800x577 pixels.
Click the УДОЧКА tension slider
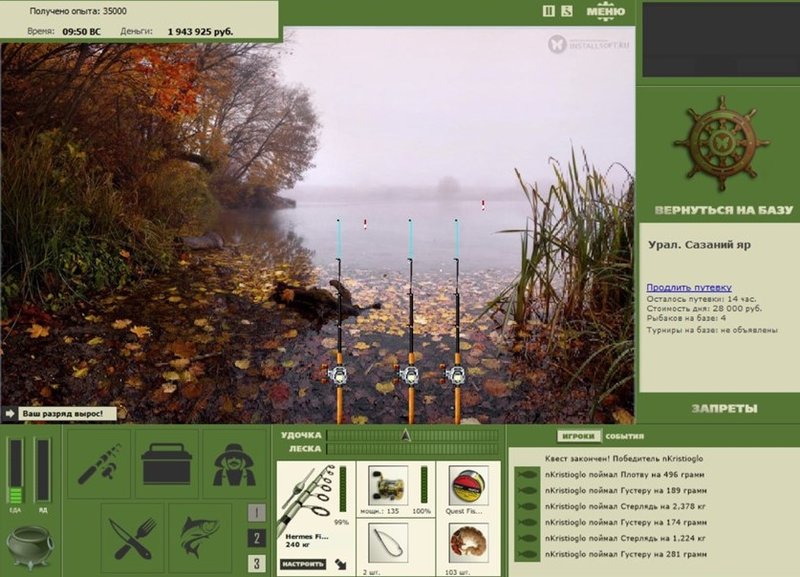coord(412,435)
